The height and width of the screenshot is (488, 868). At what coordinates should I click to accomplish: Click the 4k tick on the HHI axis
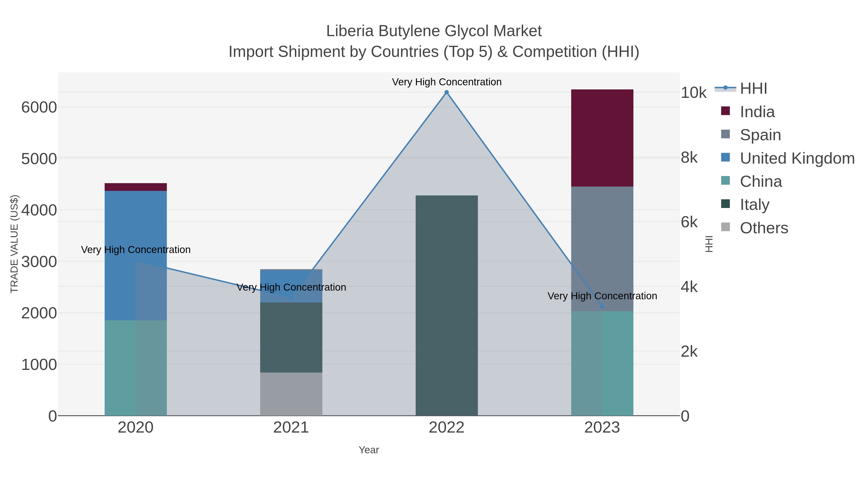689,287
